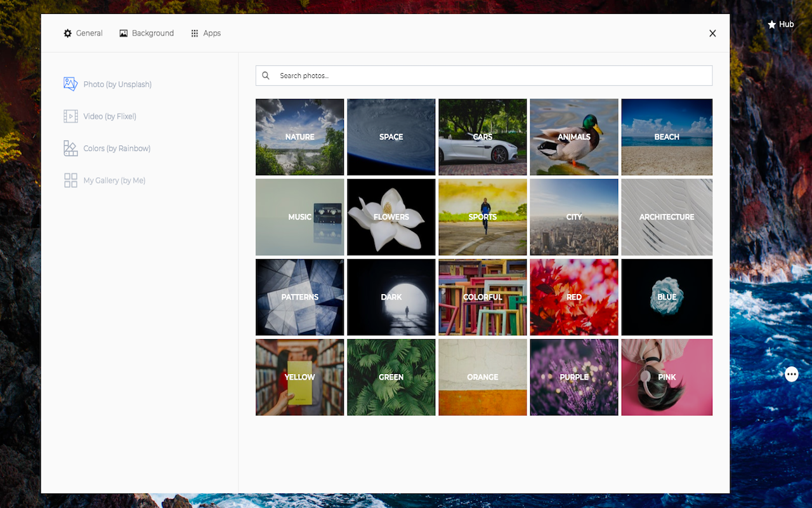Viewport: 812px width, 508px height.
Task: Open the round chat bubble icon
Action: pos(792,374)
